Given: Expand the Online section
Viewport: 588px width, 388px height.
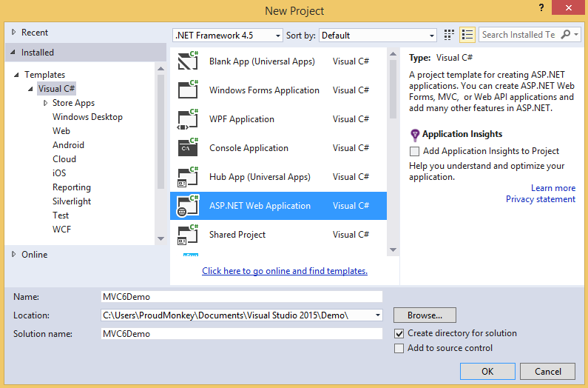Looking at the screenshot, I should [x=13, y=254].
